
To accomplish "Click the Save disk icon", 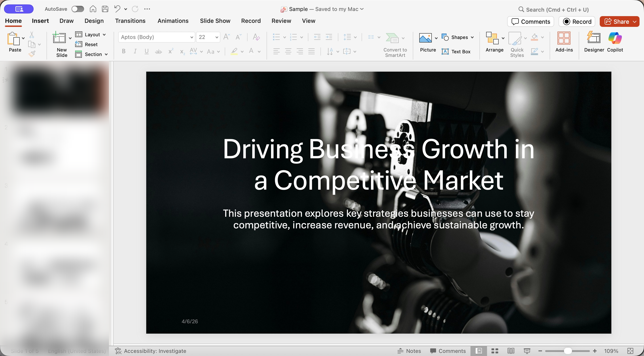I will tap(105, 9).
